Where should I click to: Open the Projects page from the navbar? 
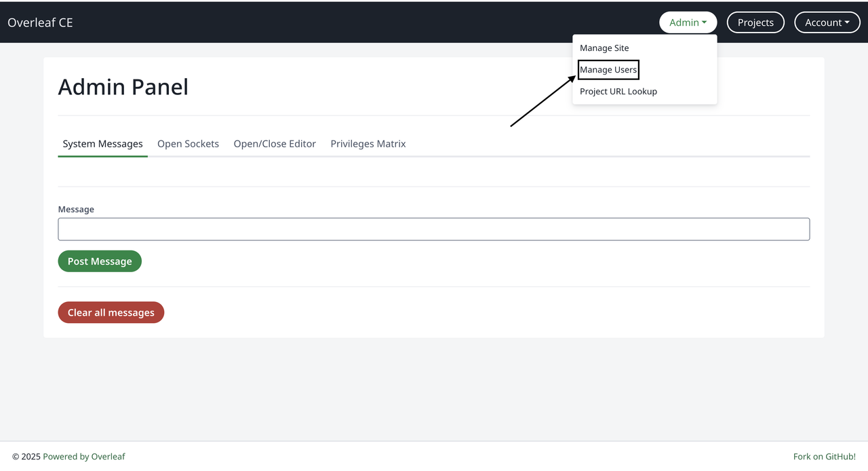(x=755, y=22)
